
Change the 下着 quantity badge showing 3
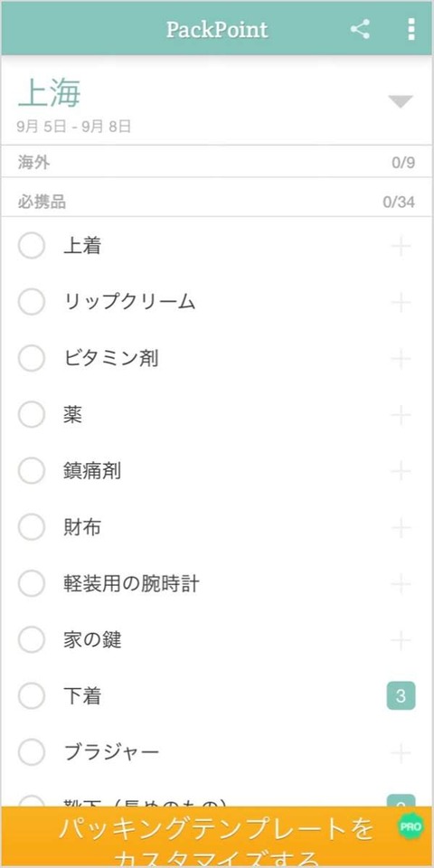[x=401, y=696]
